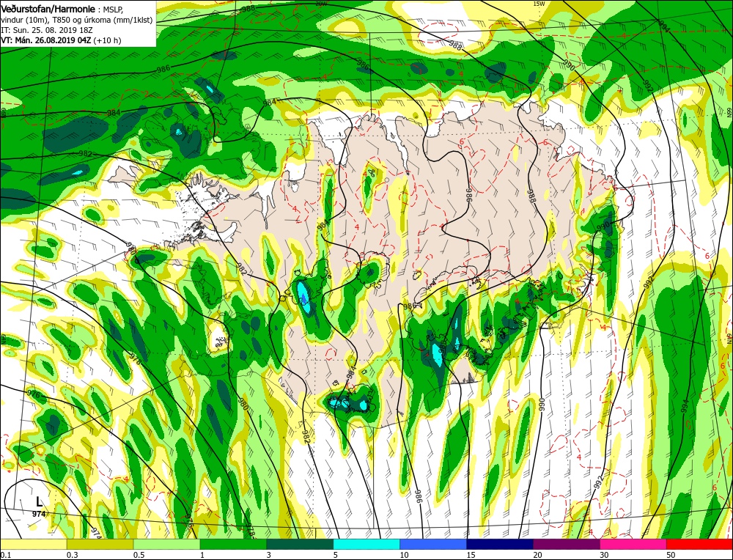The image size is (733, 560).
Task: Click the "IT: Sun. 25. 08. 2019 18Z" line
Action: click(45, 29)
